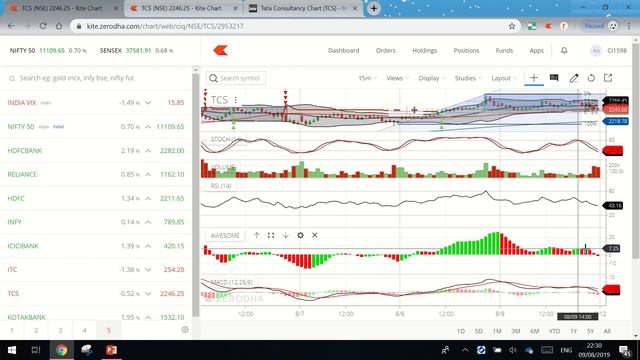
Task: Set chart range to YTD
Action: tap(554, 331)
